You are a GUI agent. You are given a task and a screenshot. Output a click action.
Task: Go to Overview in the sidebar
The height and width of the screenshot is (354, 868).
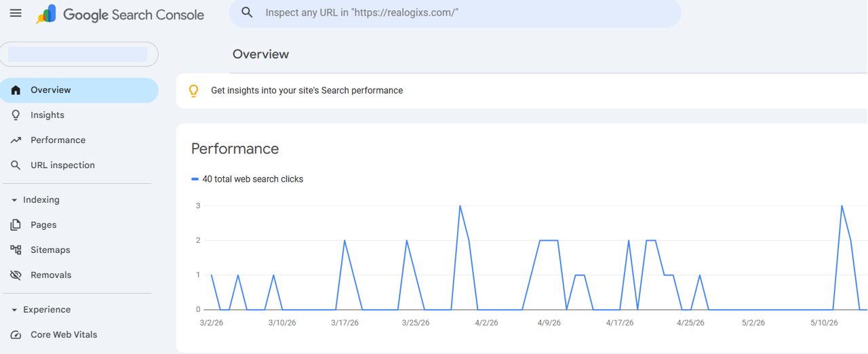79,90
